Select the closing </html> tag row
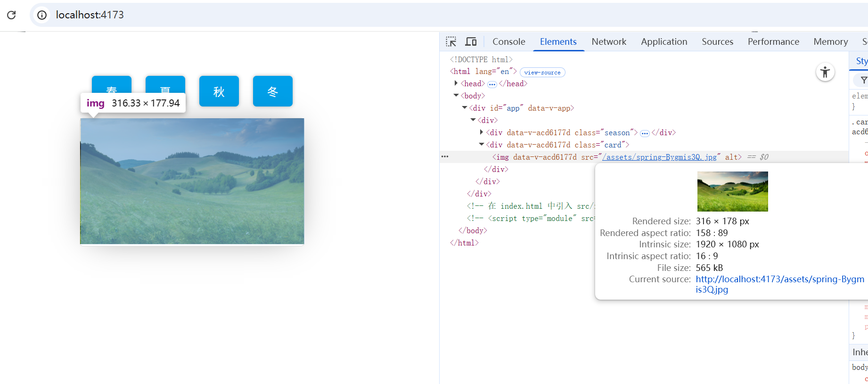 pyautogui.click(x=464, y=243)
